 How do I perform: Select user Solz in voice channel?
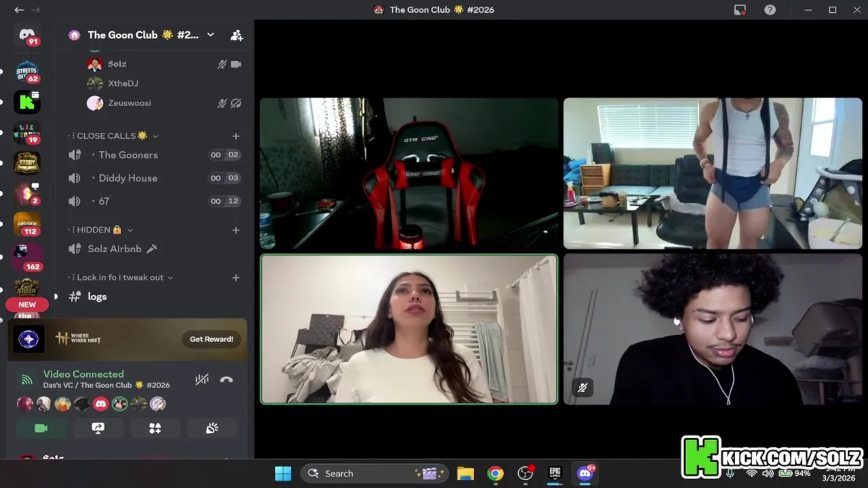[117, 64]
